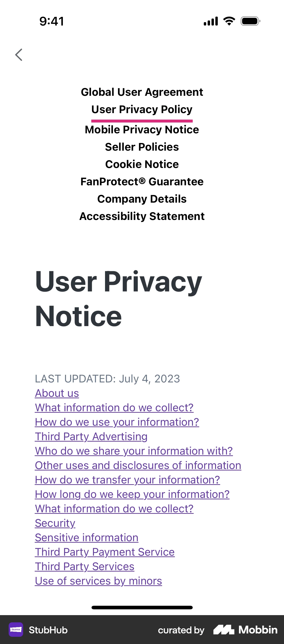Go to the Cookie Notice tab
284x644 pixels.
tap(142, 164)
